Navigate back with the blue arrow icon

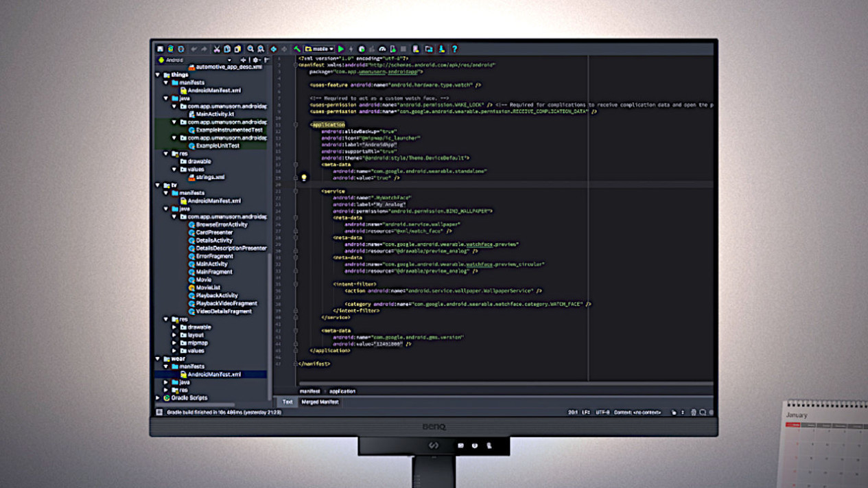click(x=273, y=49)
